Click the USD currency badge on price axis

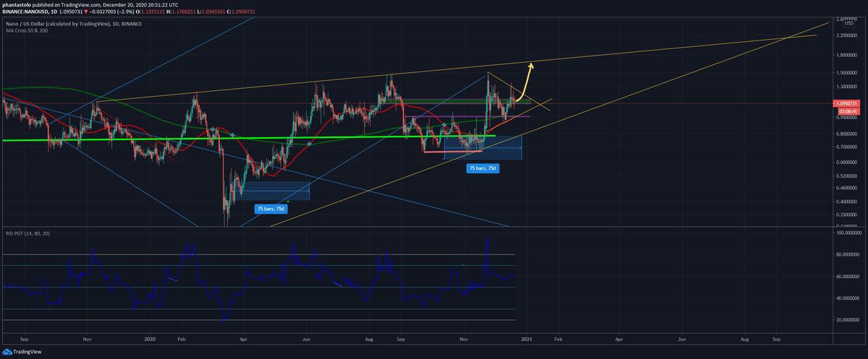coord(849,23)
